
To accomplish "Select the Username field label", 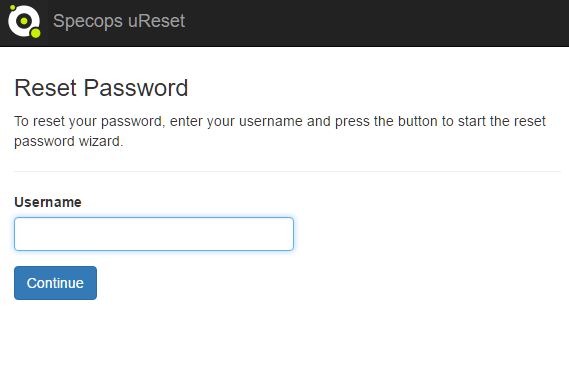I will [x=48, y=202].
